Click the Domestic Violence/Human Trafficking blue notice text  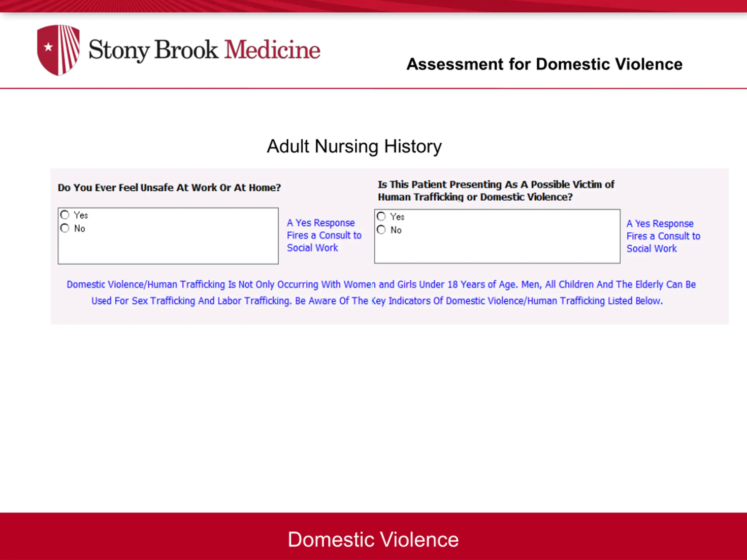381,293
